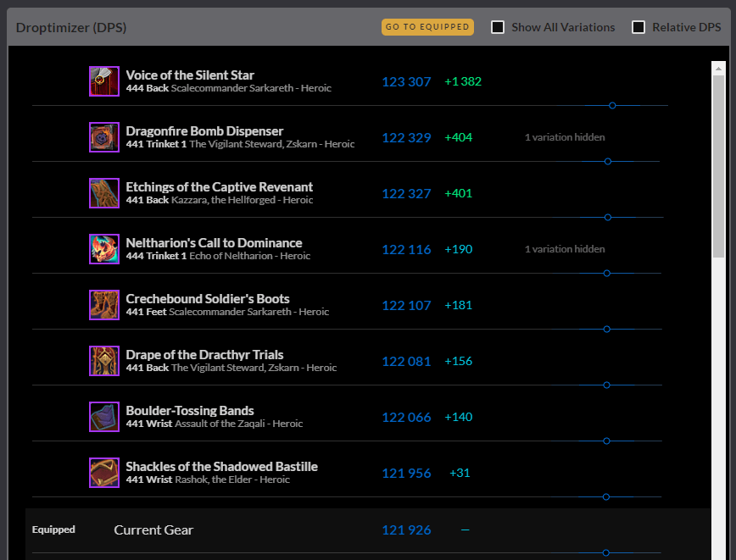This screenshot has width=736, height=560.
Task: Click the Voice of the Silent Star icon
Action: 104,81
